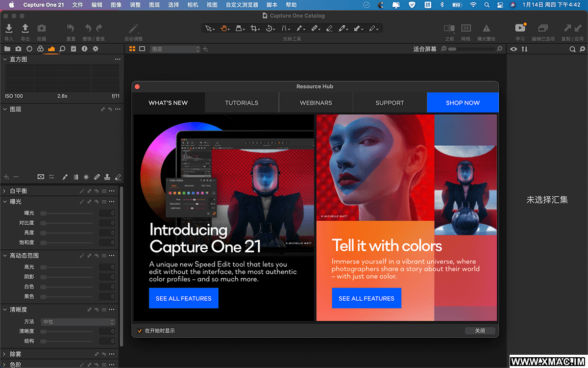588x368 pixels.
Task: Select the rotate straighten cursor tool
Action: point(270,28)
